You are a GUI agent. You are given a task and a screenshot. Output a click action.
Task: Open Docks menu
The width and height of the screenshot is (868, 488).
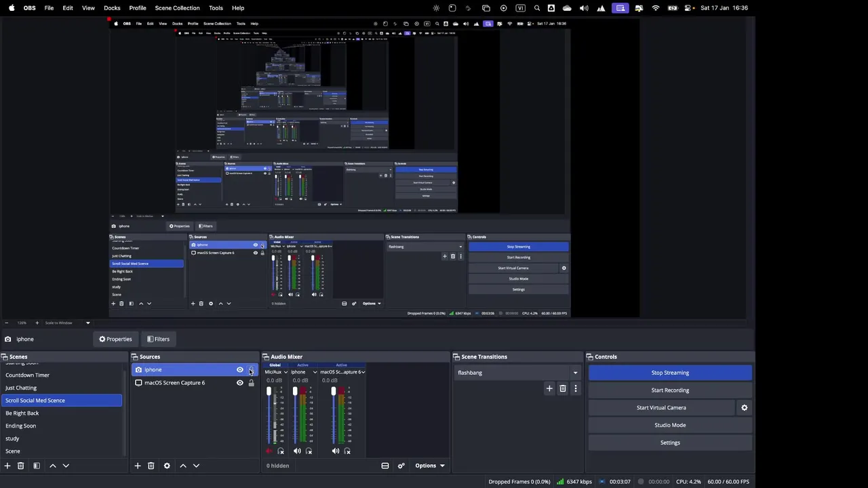112,8
